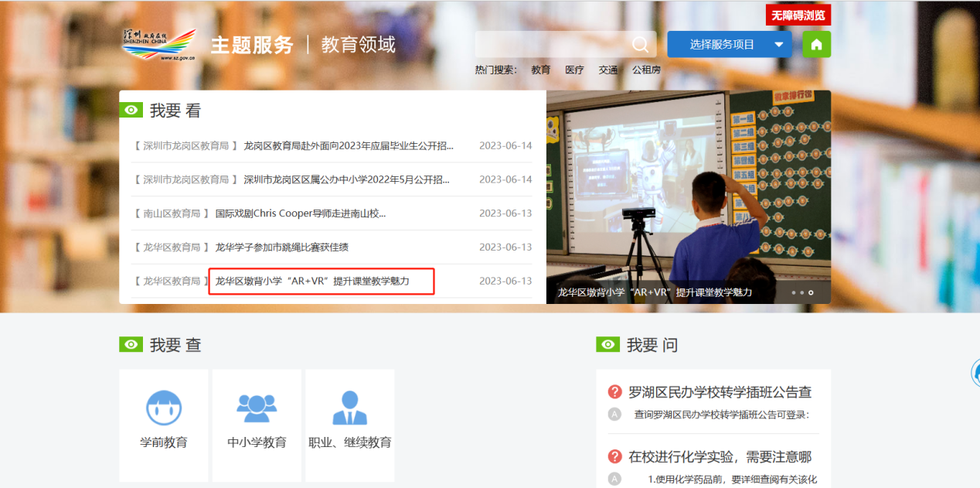Click the magnifier search icon
This screenshot has width=980, height=488.
pyautogui.click(x=640, y=45)
